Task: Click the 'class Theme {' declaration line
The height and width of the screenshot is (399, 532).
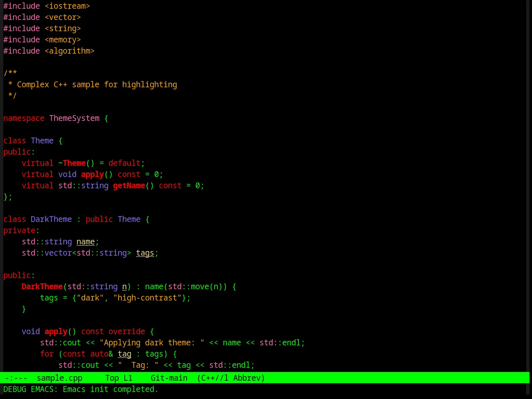Action: pyautogui.click(x=33, y=140)
